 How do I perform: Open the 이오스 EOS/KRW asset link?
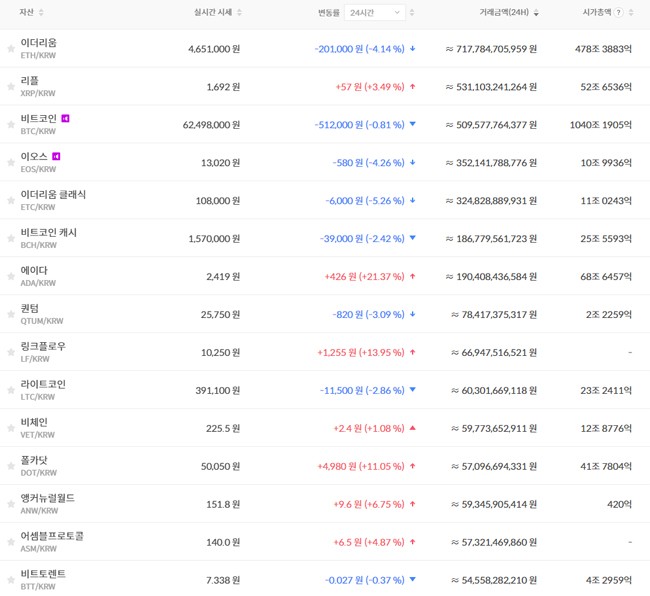coord(38,162)
